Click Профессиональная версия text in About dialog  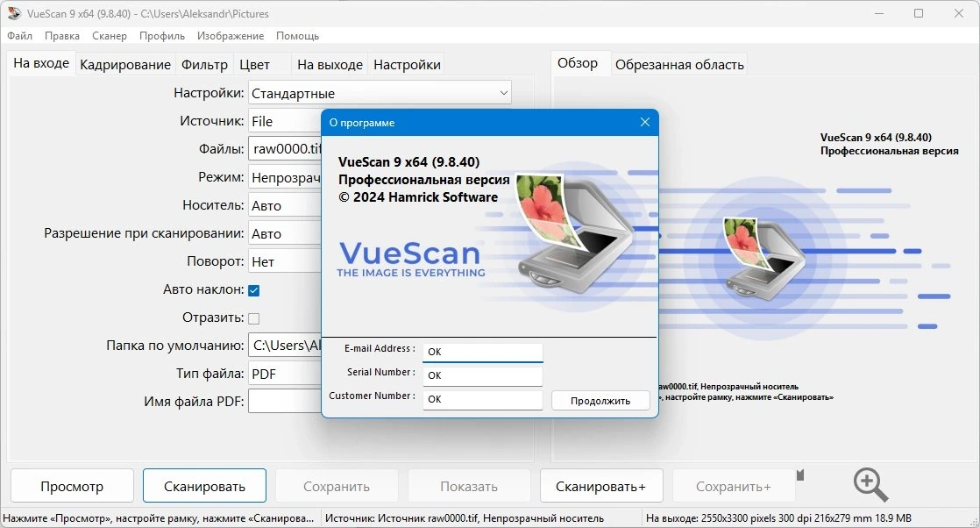click(x=423, y=180)
